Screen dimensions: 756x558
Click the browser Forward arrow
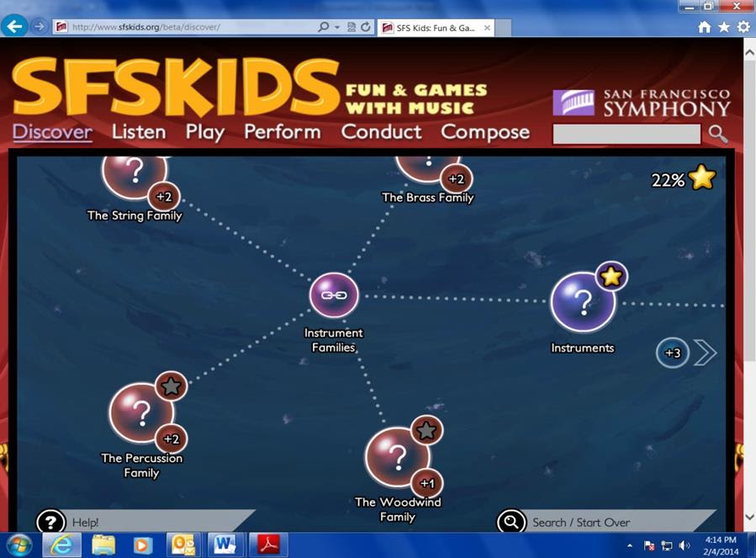40,26
